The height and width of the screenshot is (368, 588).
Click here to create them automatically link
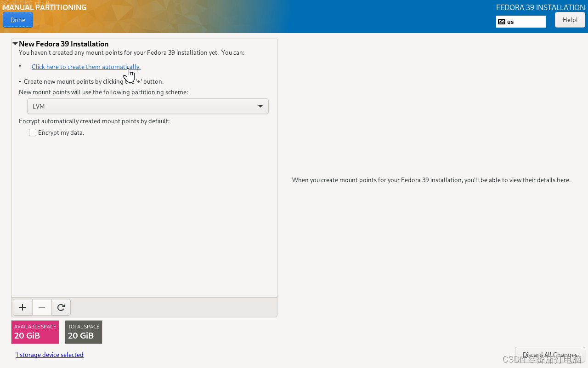pyautogui.click(x=86, y=67)
